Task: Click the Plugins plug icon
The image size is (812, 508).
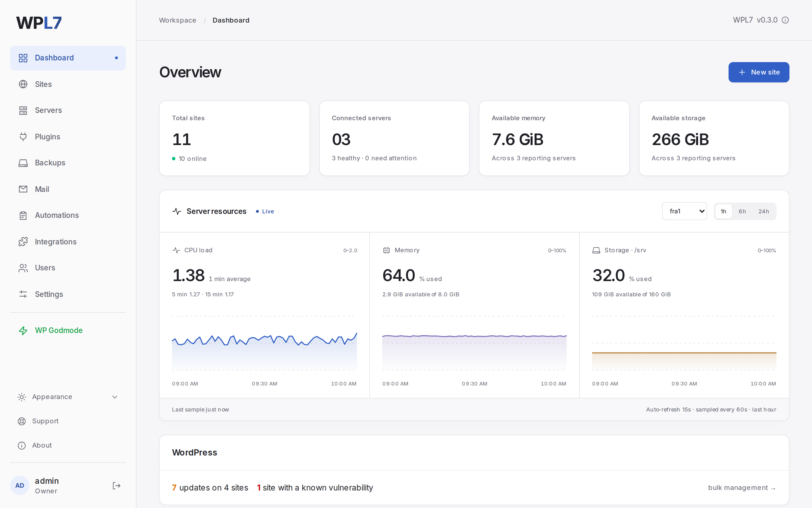Action: tap(23, 137)
